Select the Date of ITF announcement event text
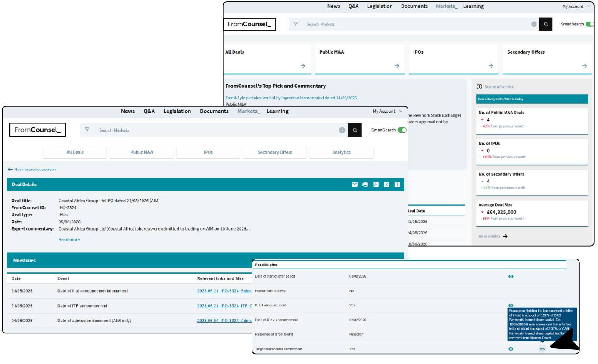The width and height of the screenshot is (598, 364). click(82, 306)
